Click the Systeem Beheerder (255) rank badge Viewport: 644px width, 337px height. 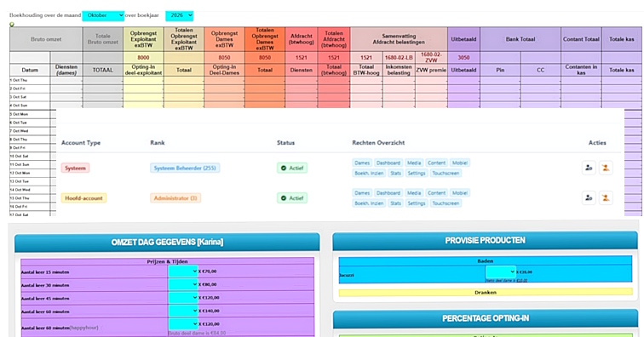[x=185, y=168]
